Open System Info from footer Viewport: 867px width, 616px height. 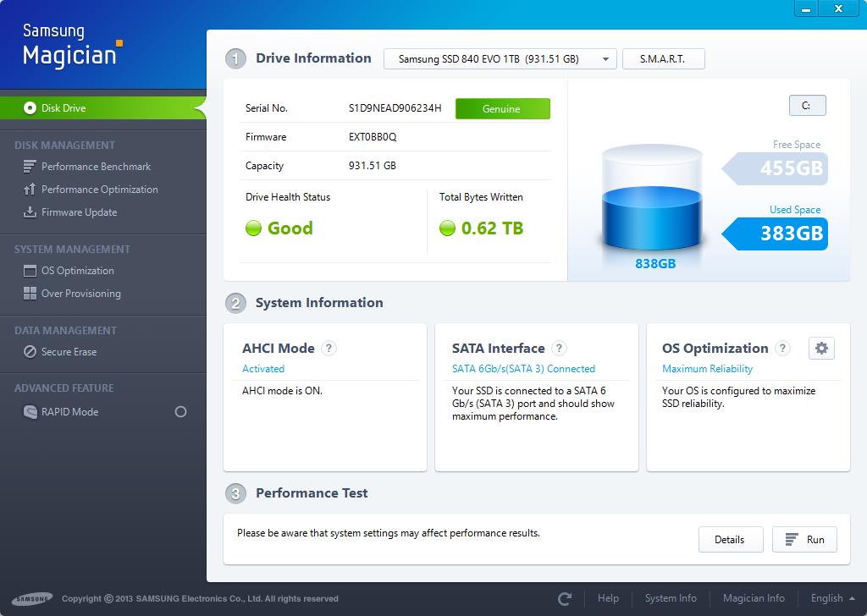tap(671, 598)
